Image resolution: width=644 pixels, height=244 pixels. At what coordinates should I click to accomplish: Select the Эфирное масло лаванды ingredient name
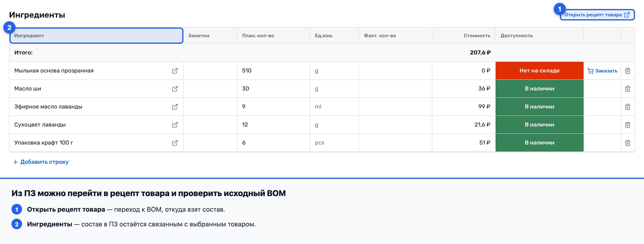point(48,107)
